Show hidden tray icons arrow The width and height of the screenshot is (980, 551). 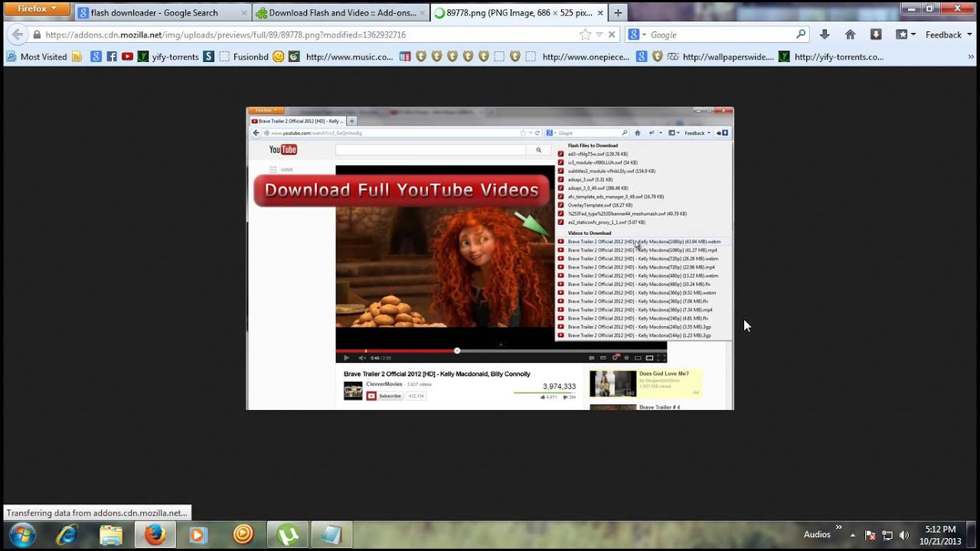click(853, 535)
